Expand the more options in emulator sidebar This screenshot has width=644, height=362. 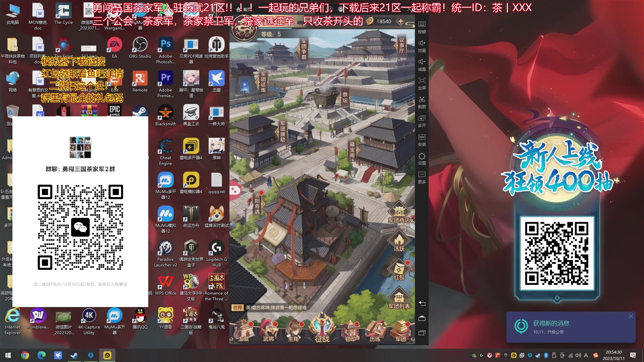(x=422, y=175)
